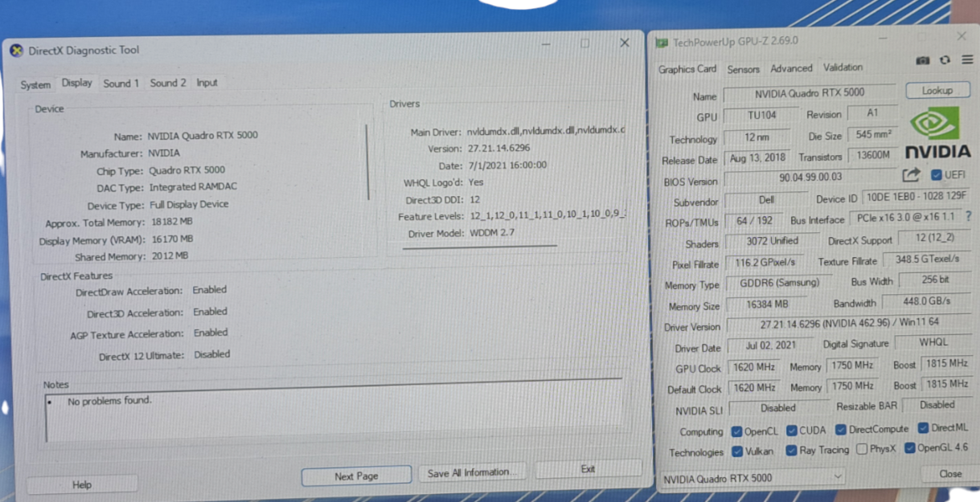Open Sensors tab in GPU-Z
The width and height of the screenshot is (980, 502).
tap(744, 69)
